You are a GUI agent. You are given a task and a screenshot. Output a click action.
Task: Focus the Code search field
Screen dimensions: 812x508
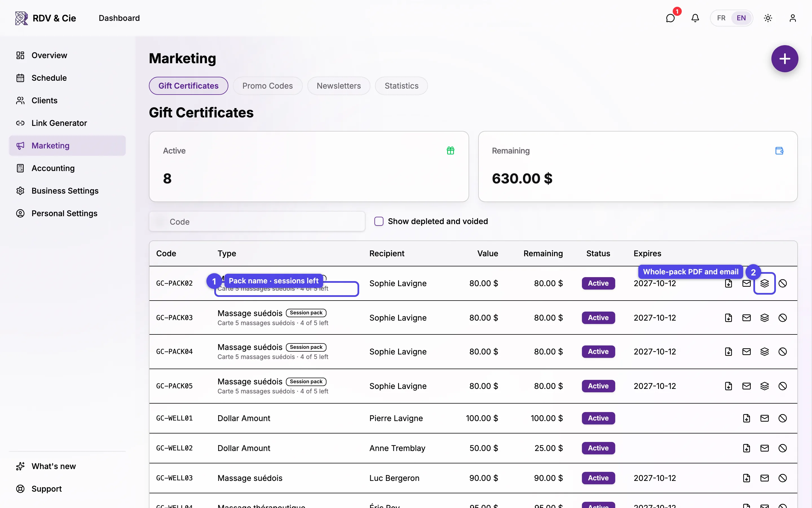coord(257,222)
